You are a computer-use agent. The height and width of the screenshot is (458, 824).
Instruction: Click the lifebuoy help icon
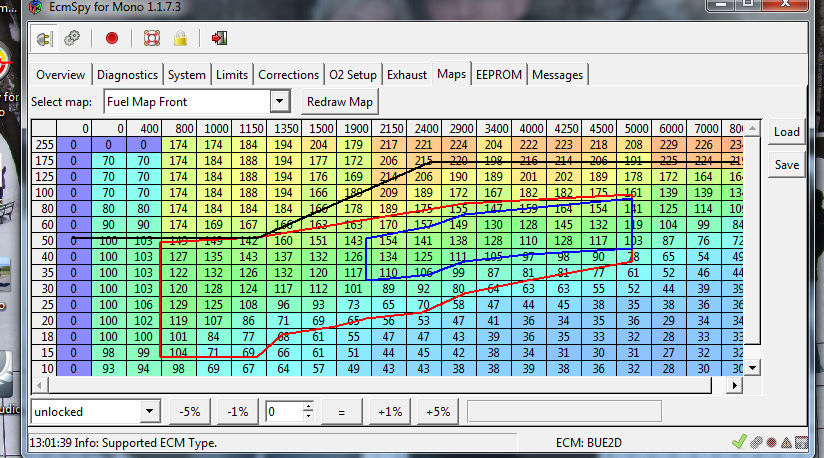click(151, 39)
